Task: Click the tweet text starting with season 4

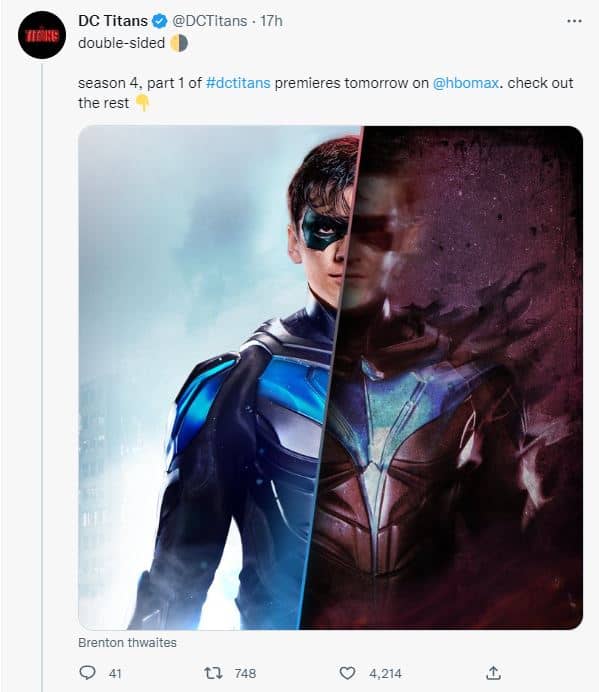Action: [x=325, y=93]
